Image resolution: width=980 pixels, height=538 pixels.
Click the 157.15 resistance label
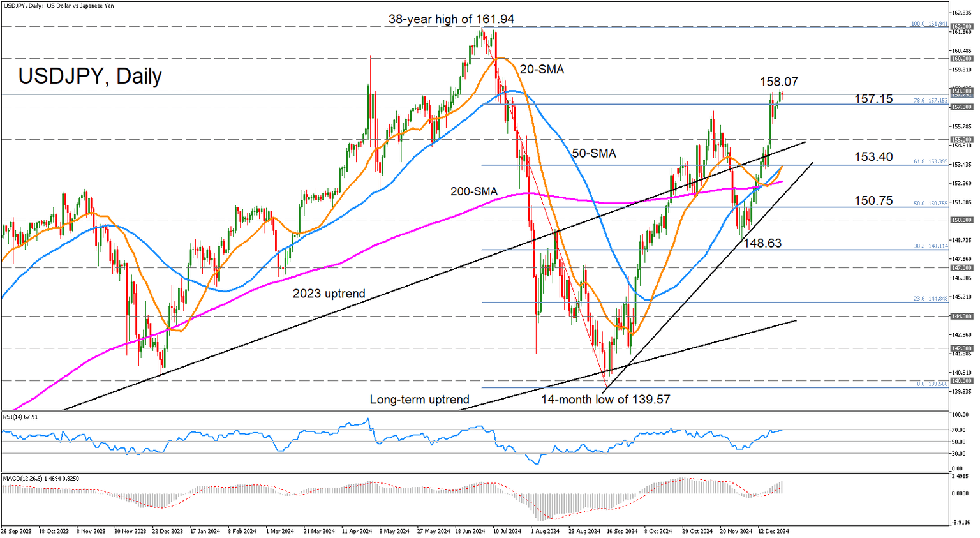(x=875, y=99)
